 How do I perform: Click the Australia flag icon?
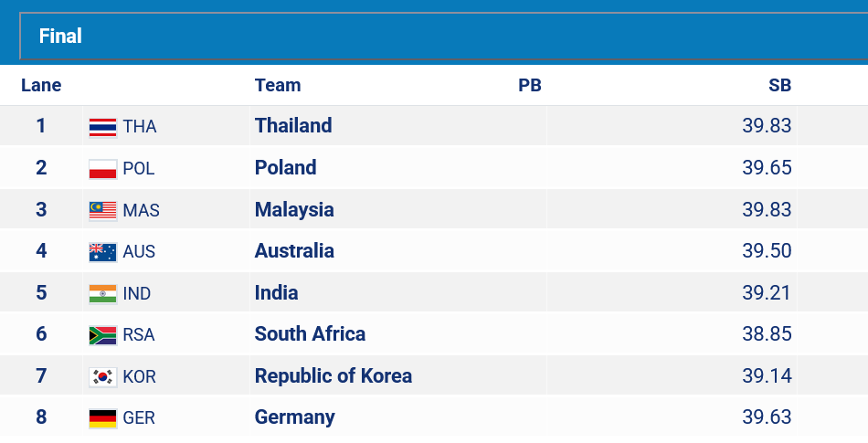tap(103, 251)
